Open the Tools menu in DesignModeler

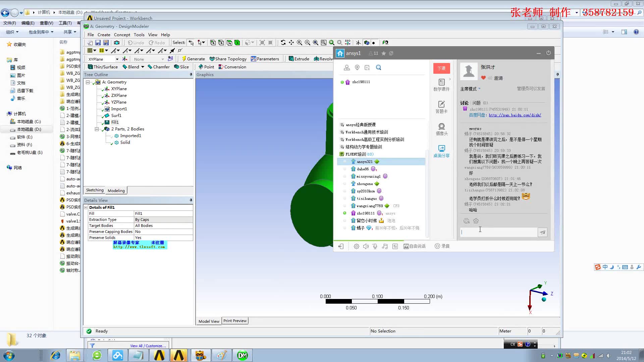coord(139,35)
